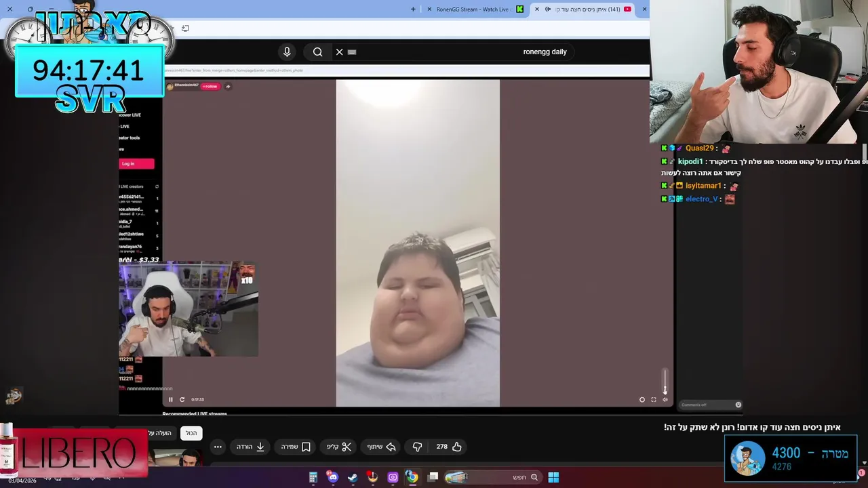The image size is (868, 488).
Task: Click the voice search microphone icon
Action: [287, 52]
